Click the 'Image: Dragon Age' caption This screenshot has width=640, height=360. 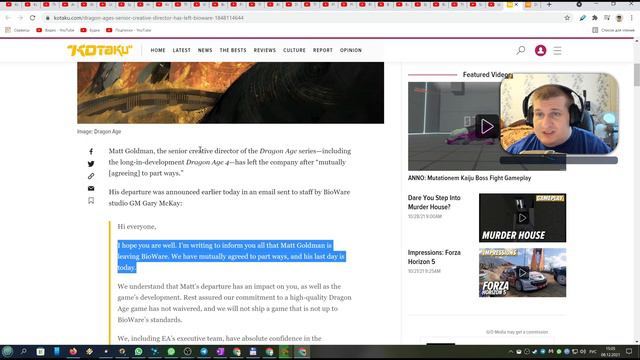coord(99,131)
